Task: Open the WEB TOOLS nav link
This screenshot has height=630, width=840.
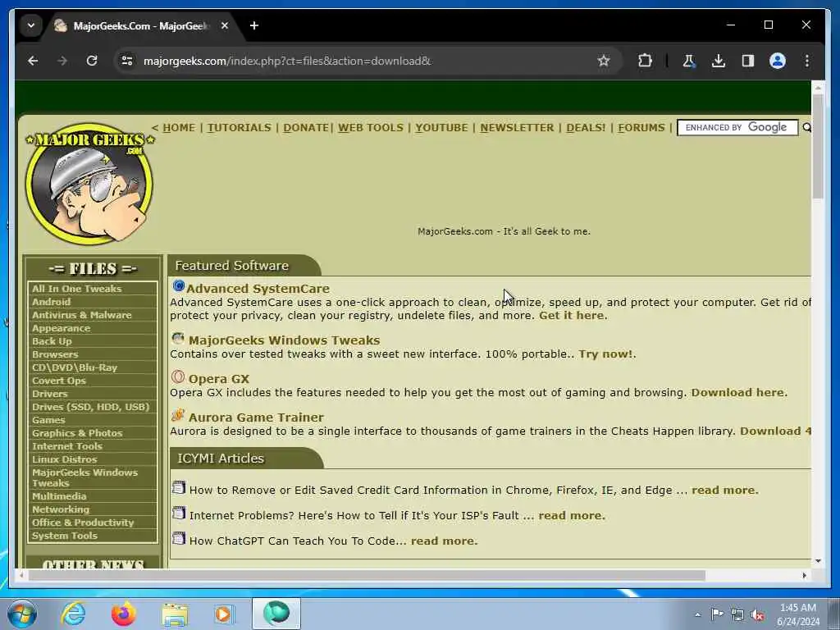Action: pos(370,127)
